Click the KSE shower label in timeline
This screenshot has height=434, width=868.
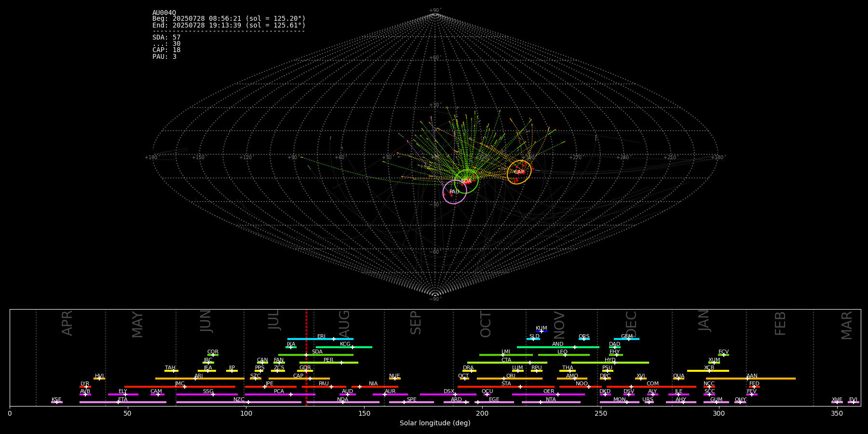click(x=56, y=400)
